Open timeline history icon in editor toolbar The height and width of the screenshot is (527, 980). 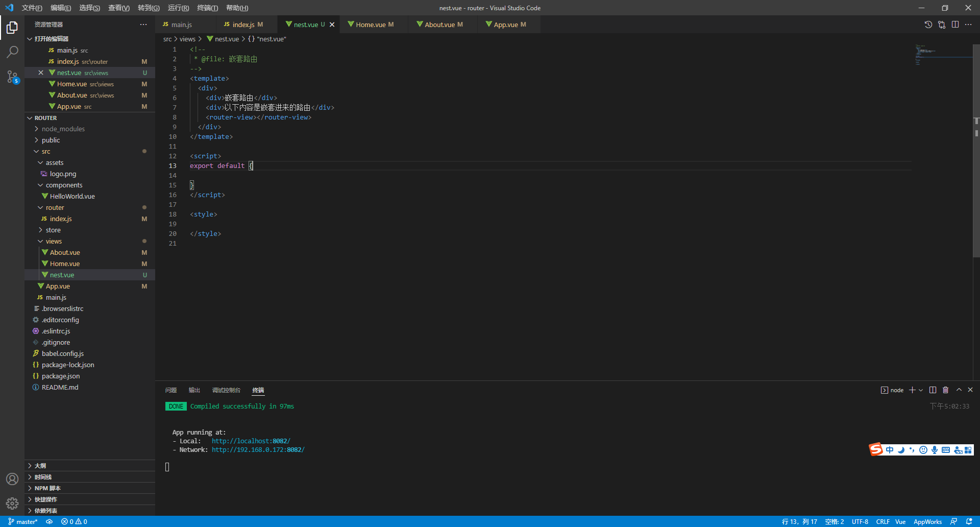[x=928, y=25]
